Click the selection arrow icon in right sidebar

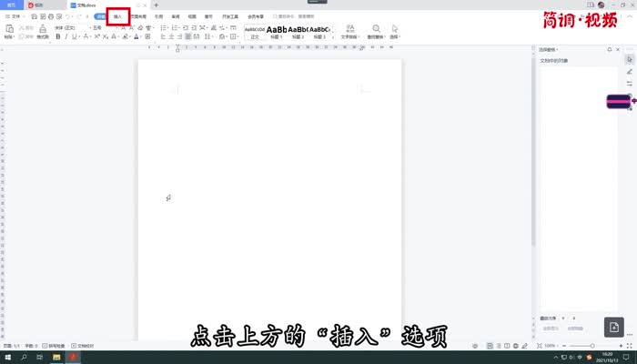629,58
